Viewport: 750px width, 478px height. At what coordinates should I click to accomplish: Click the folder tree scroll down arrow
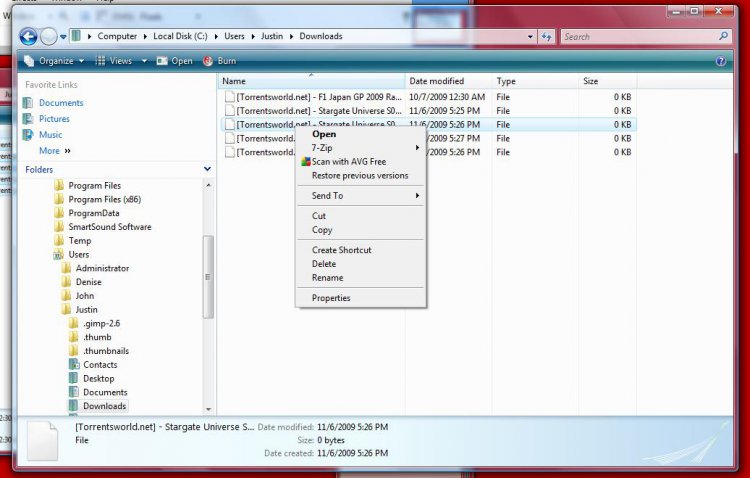pyautogui.click(x=208, y=409)
